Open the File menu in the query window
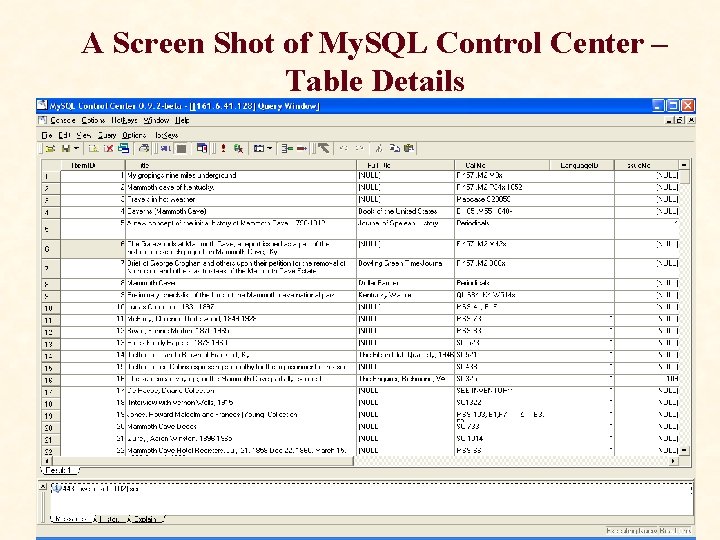 47,135
